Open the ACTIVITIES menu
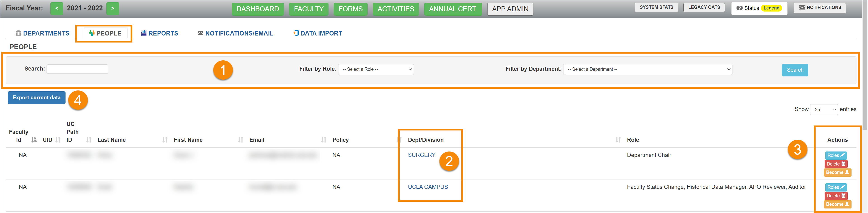The image size is (868, 213). point(396,9)
